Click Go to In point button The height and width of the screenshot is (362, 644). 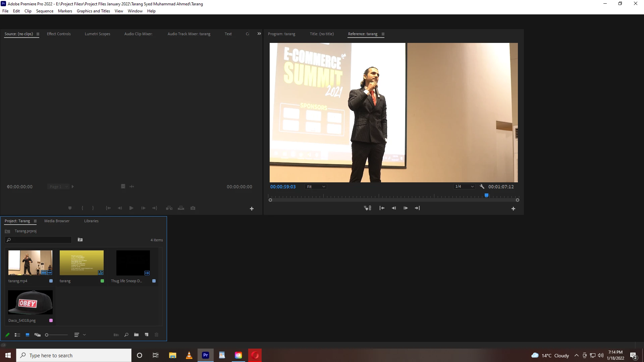pos(382,208)
